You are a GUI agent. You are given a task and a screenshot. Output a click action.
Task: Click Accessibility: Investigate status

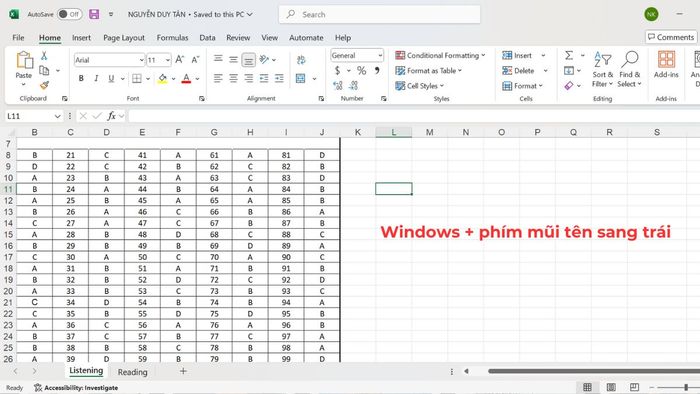pyautogui.click(x=76, y=388)
